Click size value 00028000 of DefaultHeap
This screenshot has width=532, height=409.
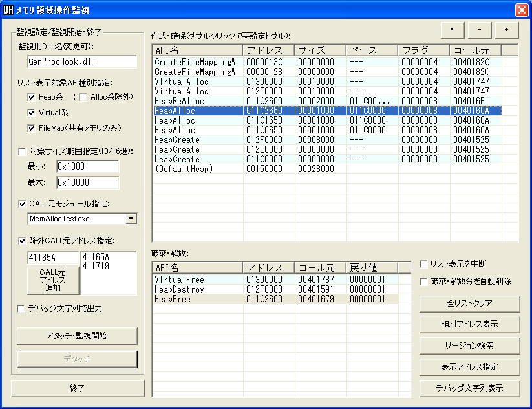click(316, 169)
